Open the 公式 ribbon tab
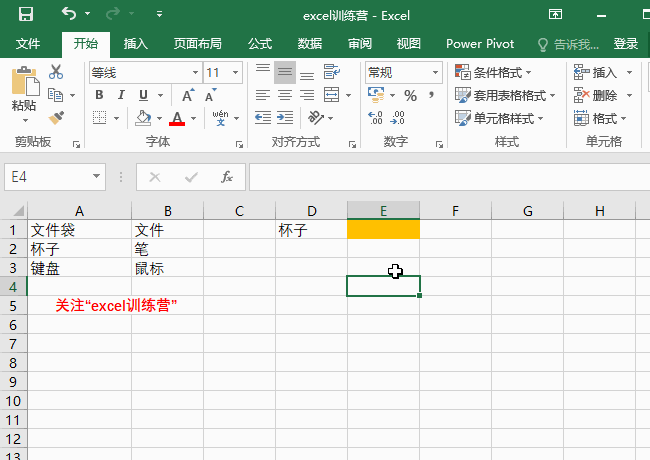650x460 pixels. (260, 44)
